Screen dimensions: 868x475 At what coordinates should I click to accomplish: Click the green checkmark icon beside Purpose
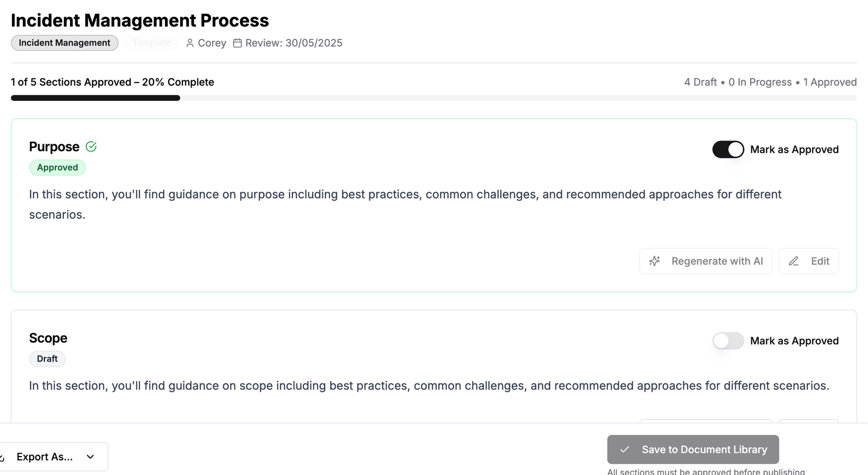click(91, 146)
